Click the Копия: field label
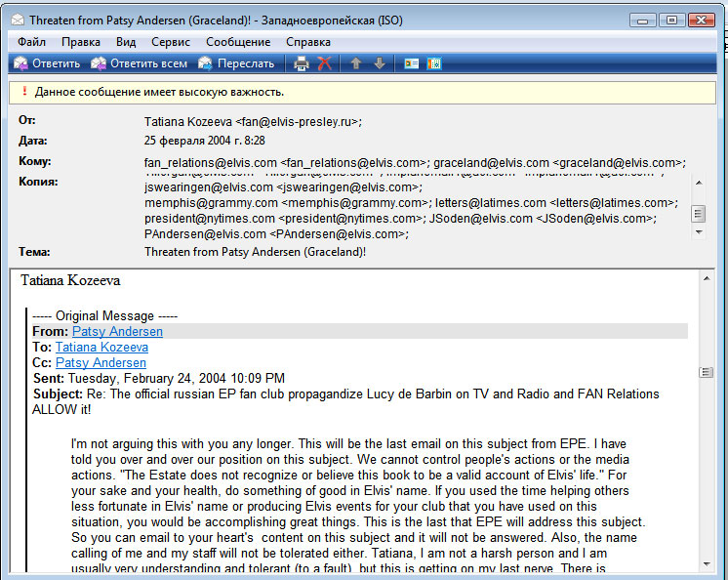728x580 pixels. click(x=38, y=182)
